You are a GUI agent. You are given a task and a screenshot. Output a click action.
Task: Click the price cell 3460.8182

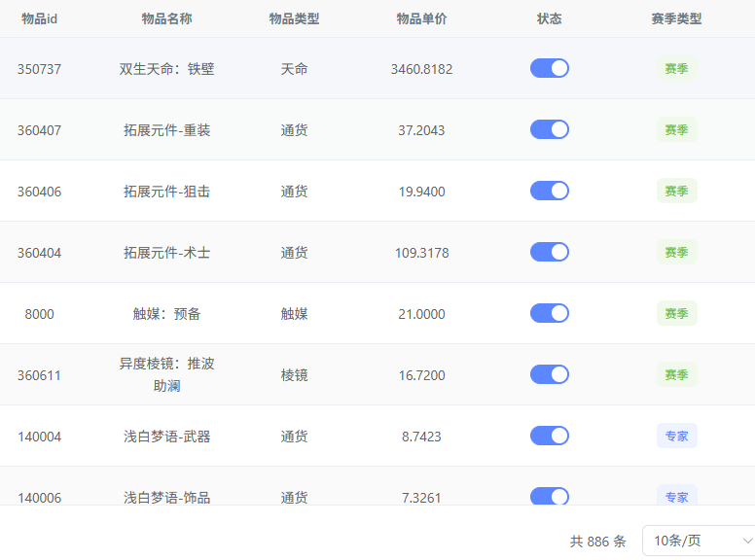point(421,69)
